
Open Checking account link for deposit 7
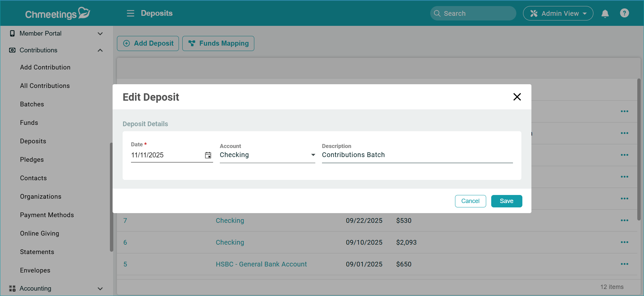pyautogui.click(x=230, y=220)
